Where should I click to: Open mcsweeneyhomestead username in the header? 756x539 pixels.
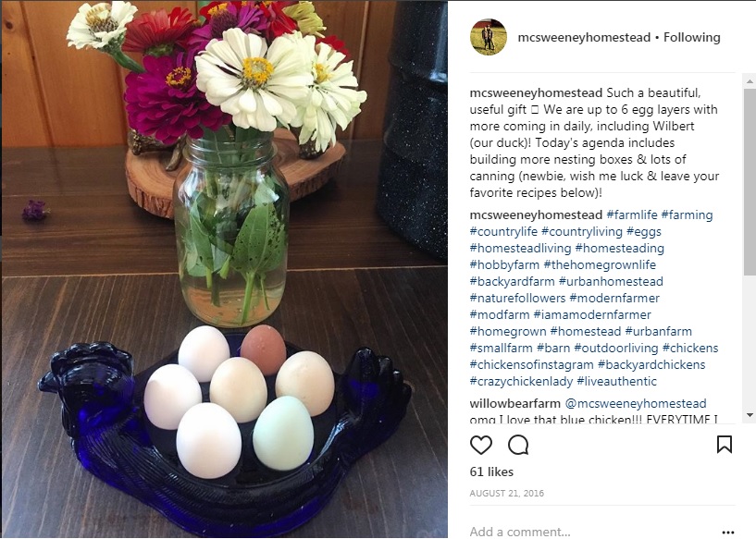pyautogui.click(x=584, y=37)
